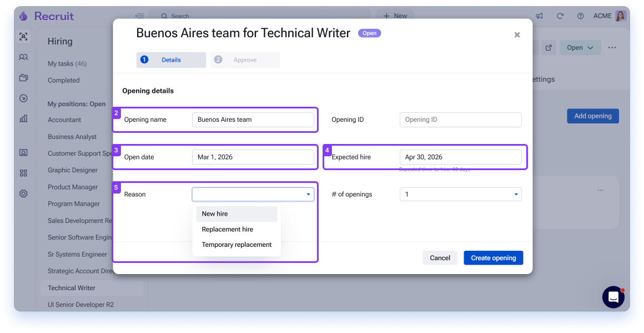This screenshot has width=644, height=333.
Task: Select New hire from the Reason list
Action: 237,214
